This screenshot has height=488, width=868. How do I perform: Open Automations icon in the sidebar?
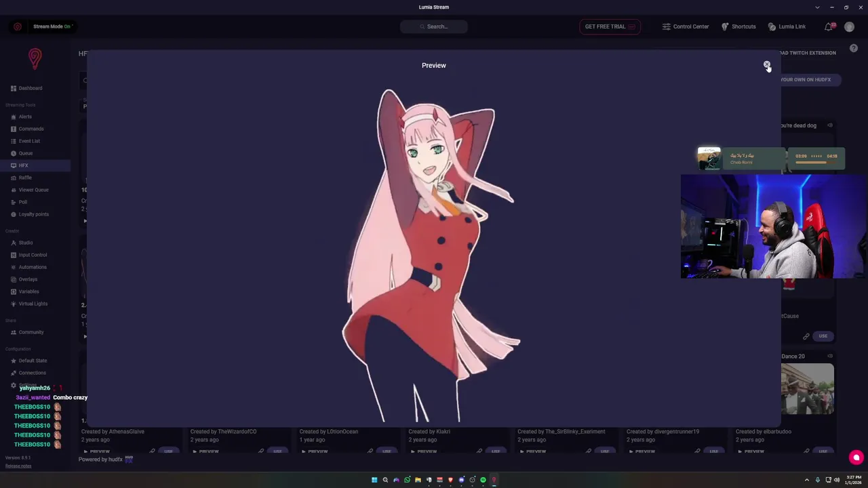click(14, 267)
